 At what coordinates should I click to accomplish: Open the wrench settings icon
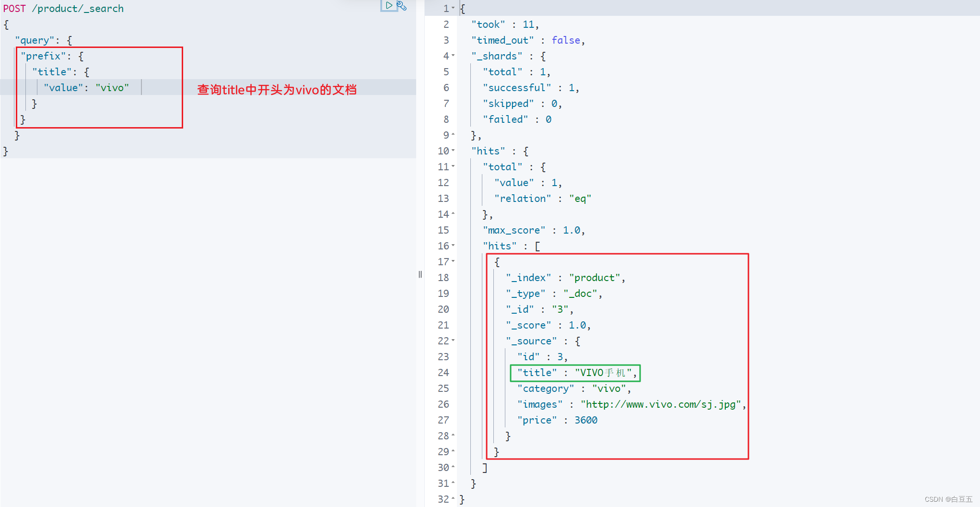pos(402,6)
